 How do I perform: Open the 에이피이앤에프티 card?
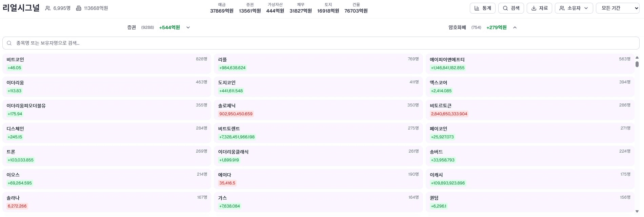529,63
